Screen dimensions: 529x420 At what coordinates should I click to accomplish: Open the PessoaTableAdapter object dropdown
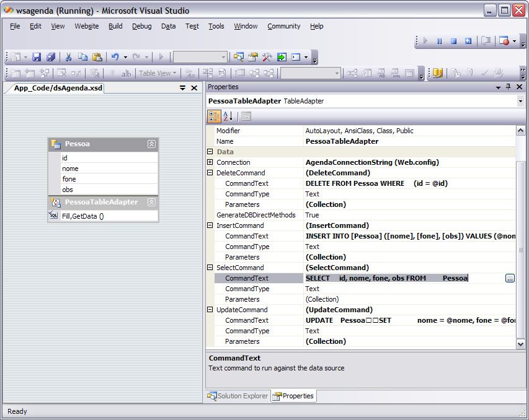[x=520, y=101]
